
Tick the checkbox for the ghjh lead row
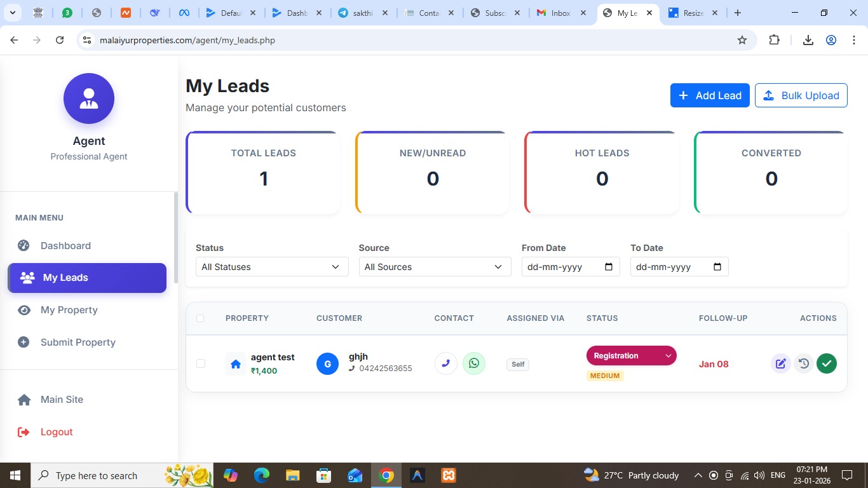click(201, 363)
